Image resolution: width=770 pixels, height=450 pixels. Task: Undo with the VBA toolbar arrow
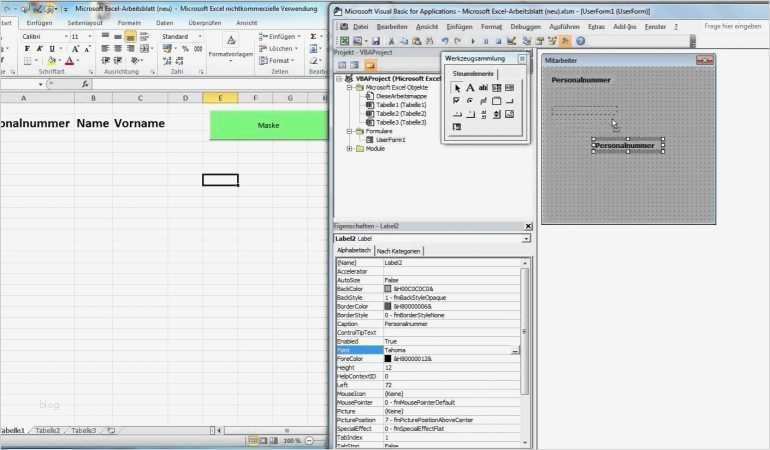pyautogui.click(x=445, y=41)
